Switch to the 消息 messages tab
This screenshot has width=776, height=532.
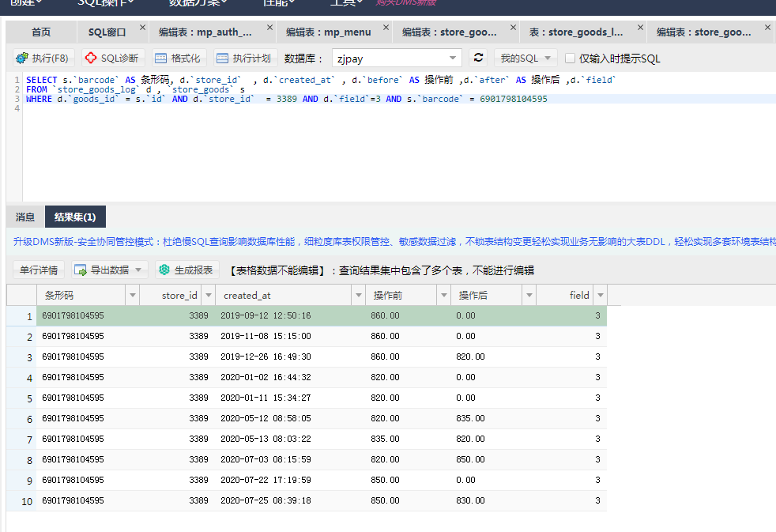click(25, 217)
